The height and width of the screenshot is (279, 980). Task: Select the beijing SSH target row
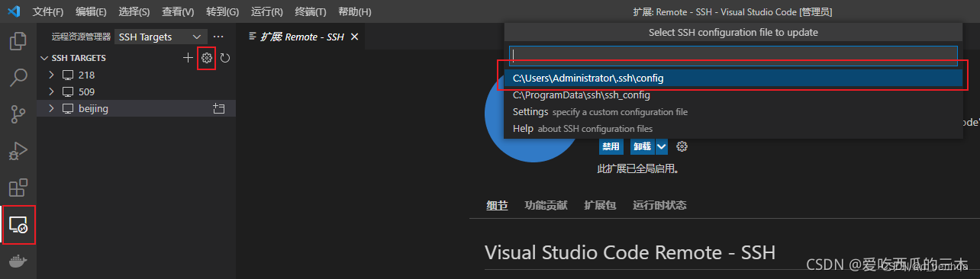pos(136,109)
